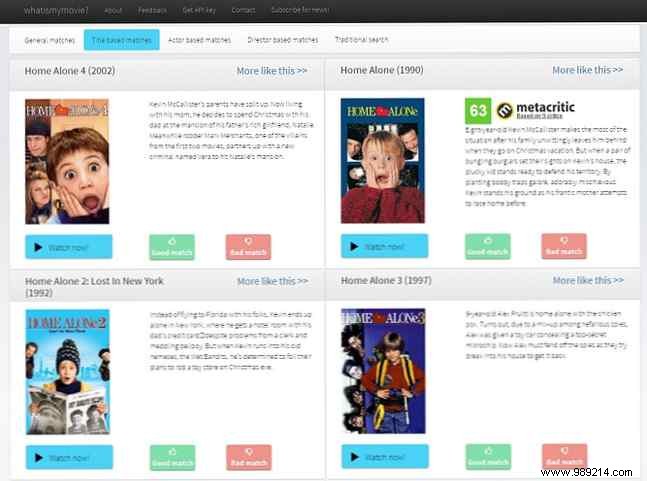
Task: Open Get API key nav item
Action: pos(199,10)
